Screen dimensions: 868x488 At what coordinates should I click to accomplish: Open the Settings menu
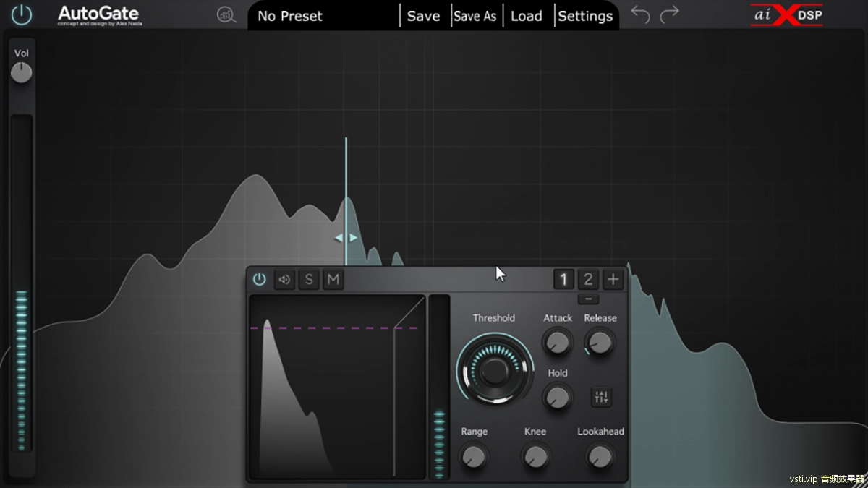click(x=585, y=16)
